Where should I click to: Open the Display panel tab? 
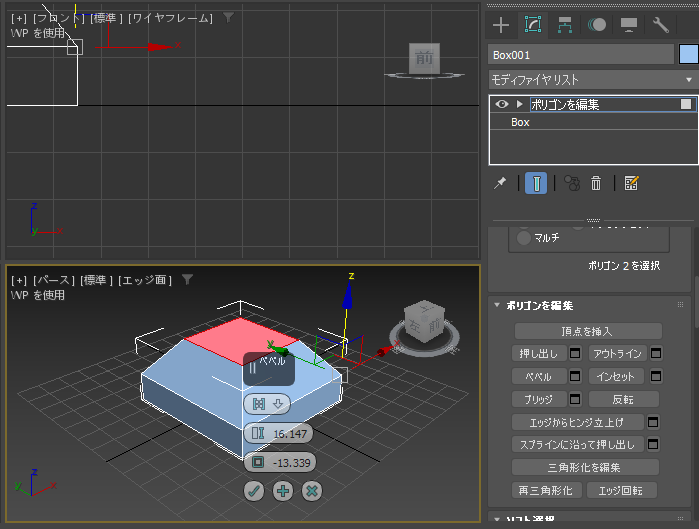coord(629,25)
